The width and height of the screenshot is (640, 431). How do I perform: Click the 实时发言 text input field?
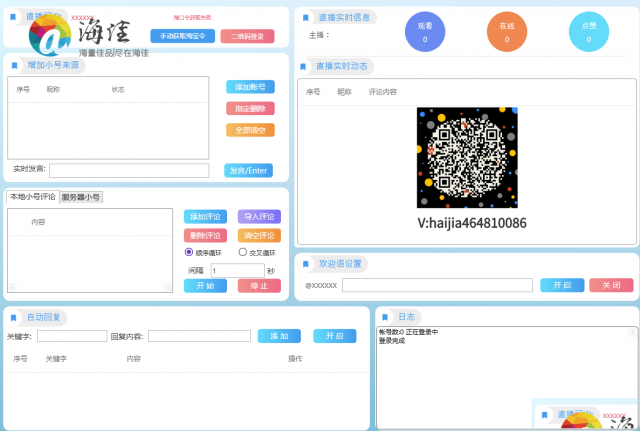tap(129, 170)
